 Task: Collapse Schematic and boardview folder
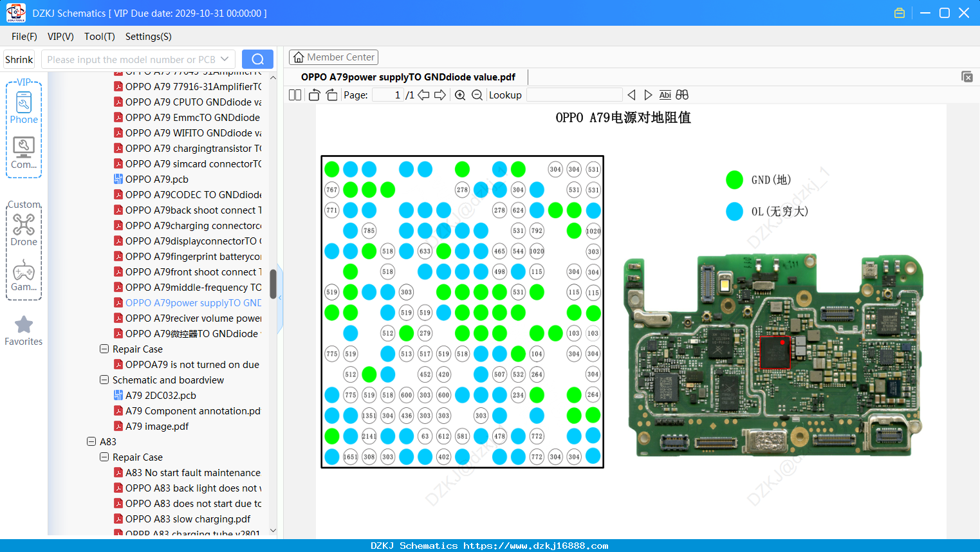point(104,380)
